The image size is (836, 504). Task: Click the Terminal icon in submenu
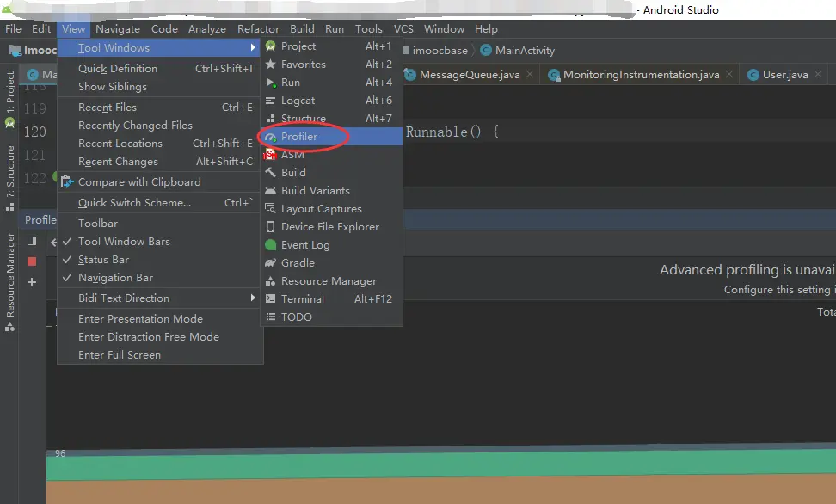click(x=270, y=298)
